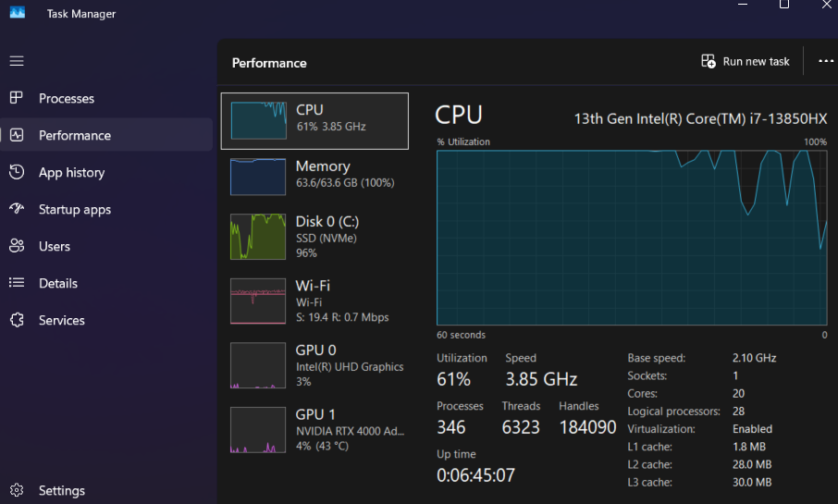Select the Memory performance thumbnail
Screen dimensions: 838x504
coord(258,176)
